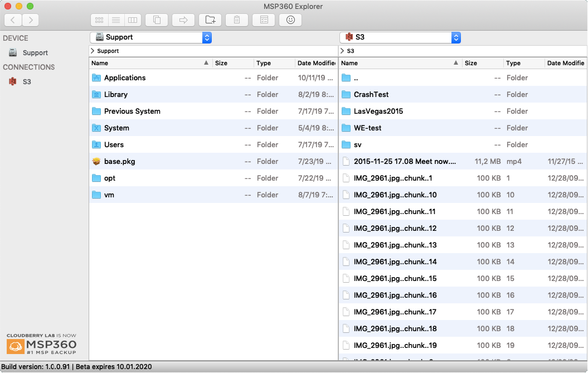Switch to column view mode

coord(132,20)
